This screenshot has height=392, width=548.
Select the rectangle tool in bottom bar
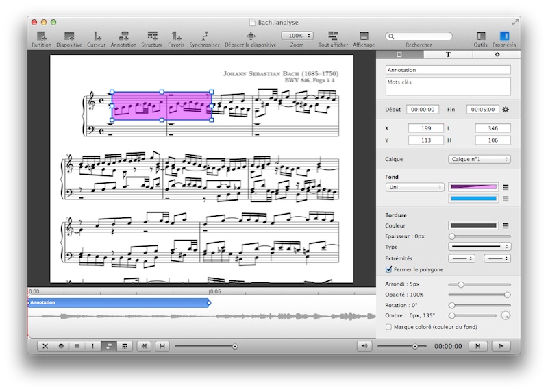(x=77, y=346)
